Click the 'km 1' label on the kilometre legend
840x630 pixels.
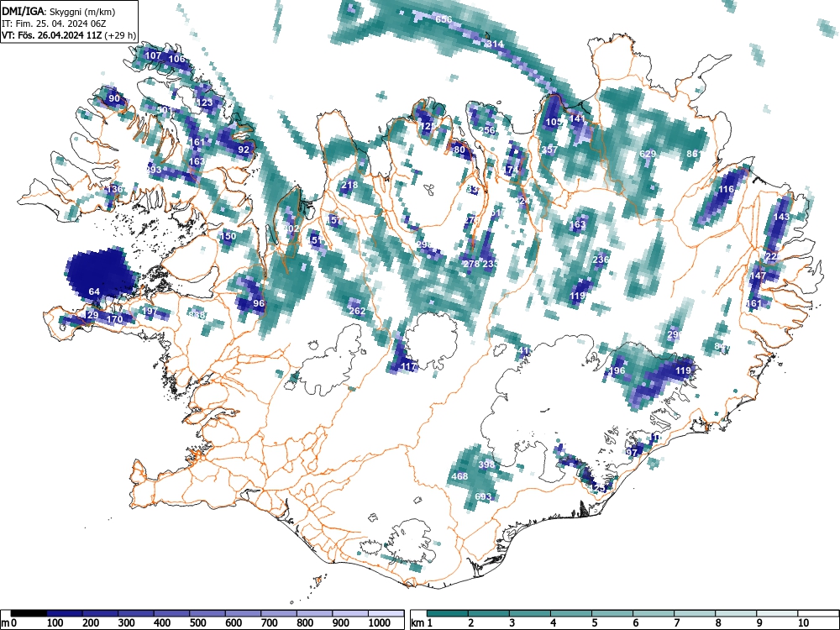tap(422, 623)
